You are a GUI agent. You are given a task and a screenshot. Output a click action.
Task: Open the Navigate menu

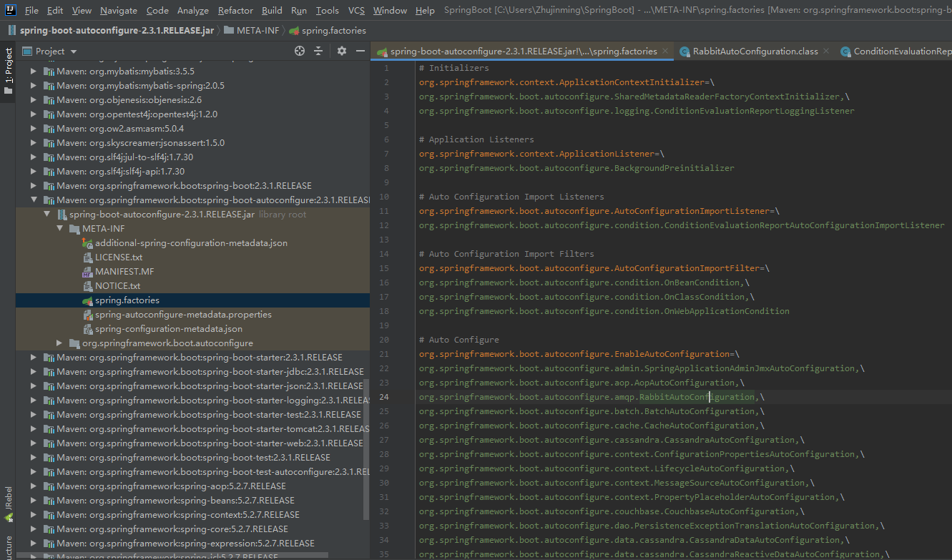tap(119, 10)
